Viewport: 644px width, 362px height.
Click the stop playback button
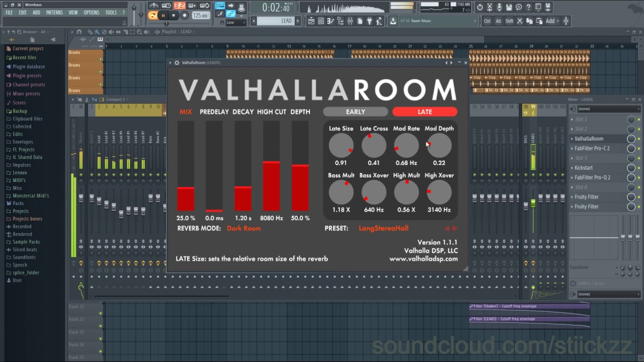173,15
